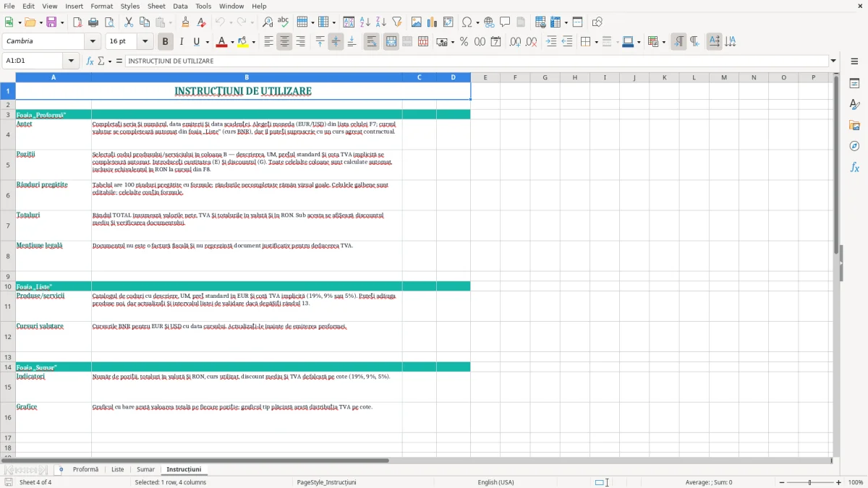Apply yellow background color swatch

pos(243,42)
